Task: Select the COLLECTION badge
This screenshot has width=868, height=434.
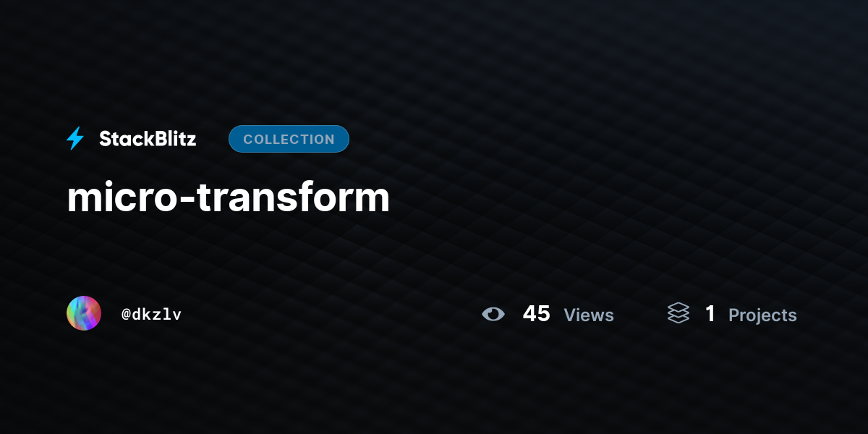Action: [289, 139]
